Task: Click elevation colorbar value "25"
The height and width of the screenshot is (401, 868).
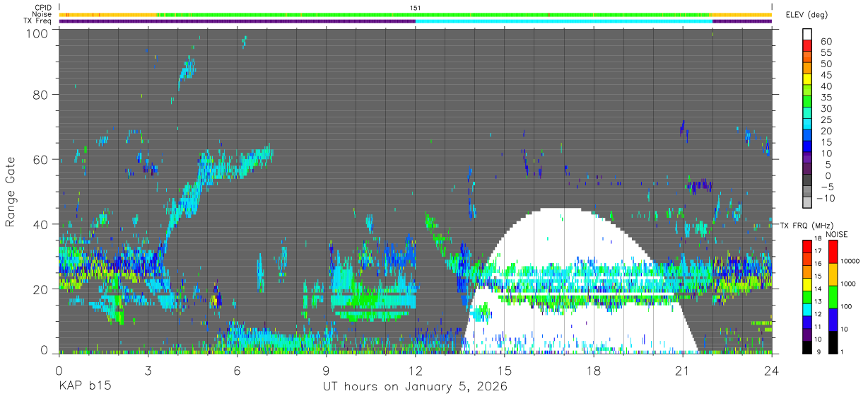Action: [826, 120]
